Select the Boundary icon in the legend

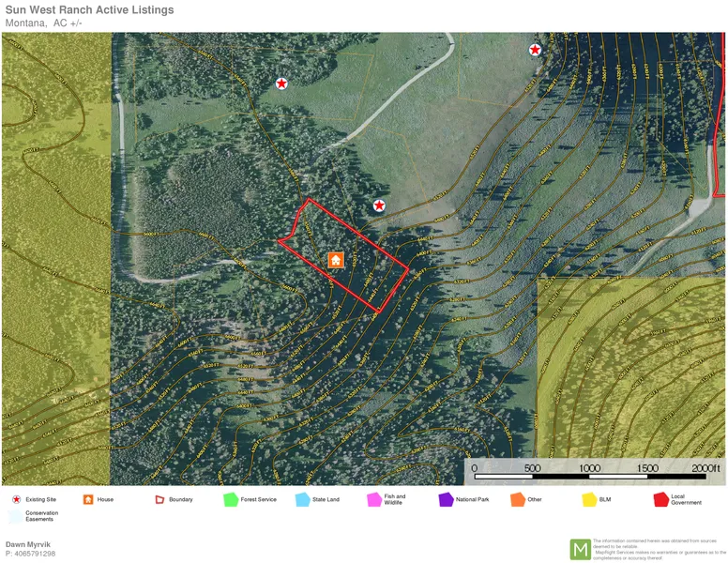(x=159, y=499)
